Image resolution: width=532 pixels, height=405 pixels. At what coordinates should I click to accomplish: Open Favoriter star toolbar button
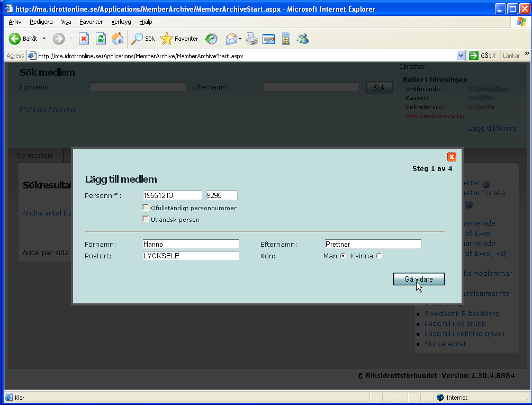179,39
